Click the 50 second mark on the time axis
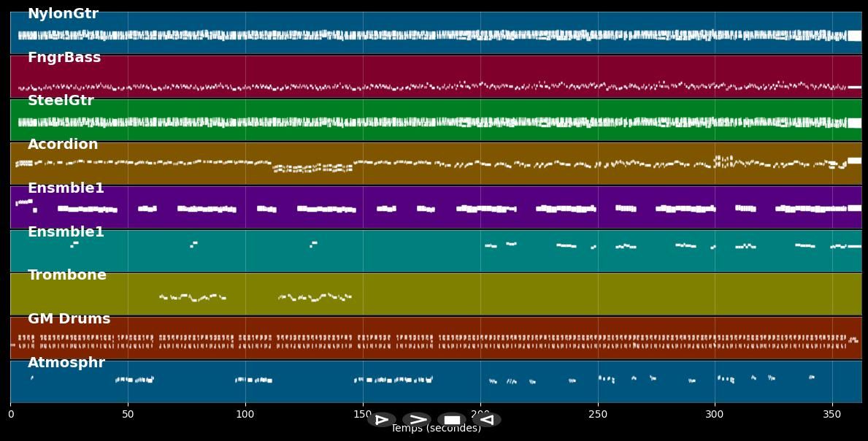This screenshot has height=441, width=868. point(128,414)
